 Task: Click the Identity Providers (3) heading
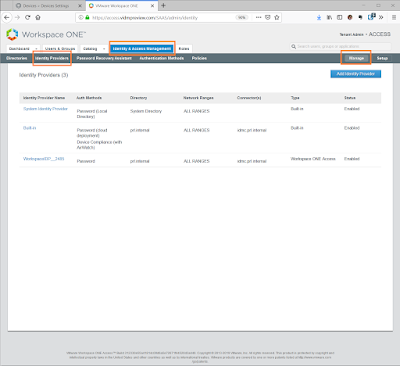pos(43,75)
